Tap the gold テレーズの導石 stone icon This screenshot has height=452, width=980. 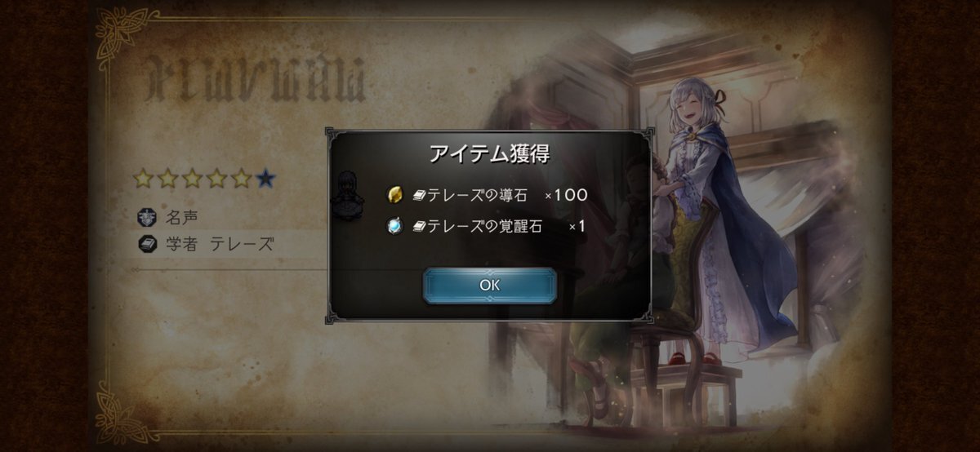point(395,195)
